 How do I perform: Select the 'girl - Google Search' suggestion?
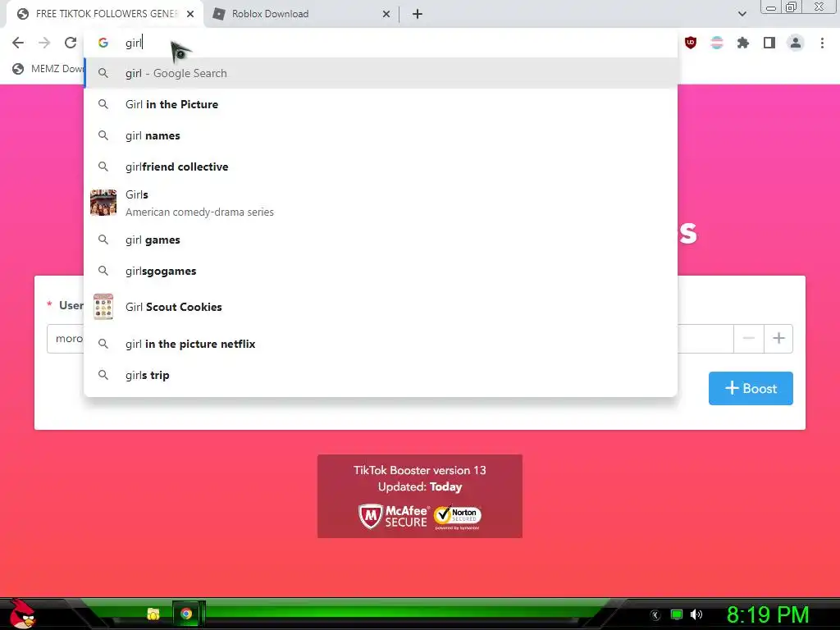(381, 73)
